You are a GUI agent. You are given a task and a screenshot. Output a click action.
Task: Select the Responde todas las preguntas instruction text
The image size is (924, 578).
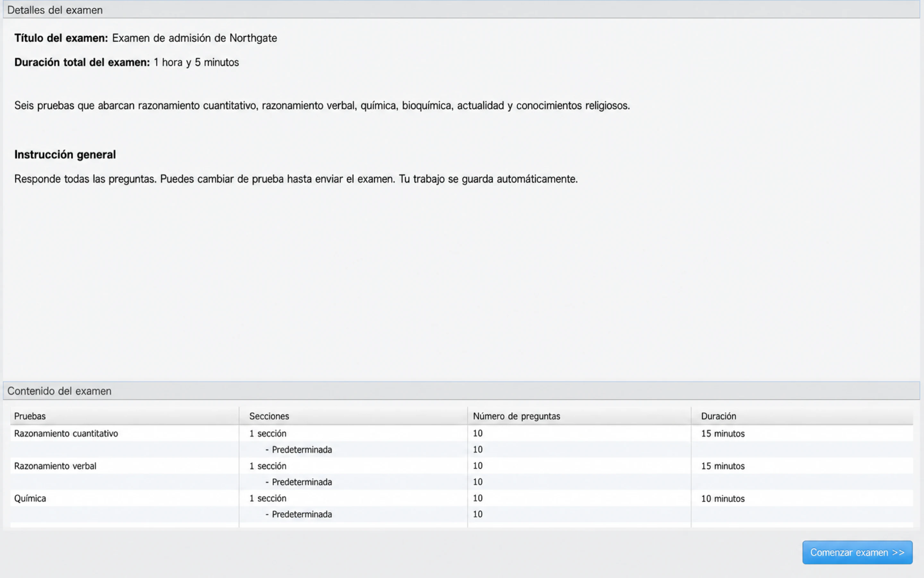coord(296,179)
